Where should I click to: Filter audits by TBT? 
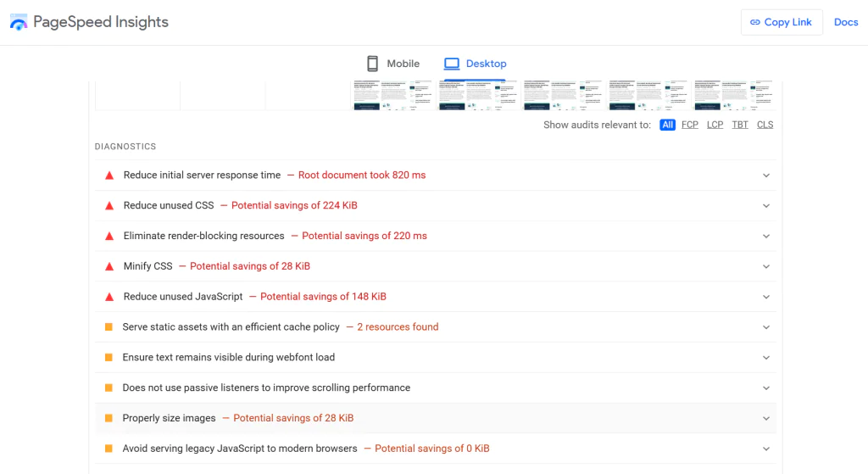pos(739,125)
